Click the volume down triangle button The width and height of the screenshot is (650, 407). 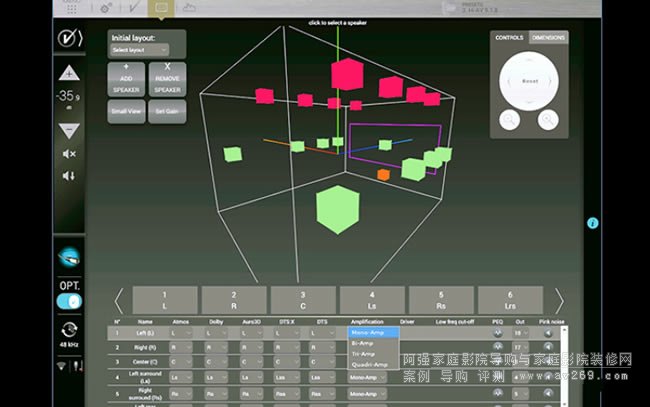pos(68,130)
